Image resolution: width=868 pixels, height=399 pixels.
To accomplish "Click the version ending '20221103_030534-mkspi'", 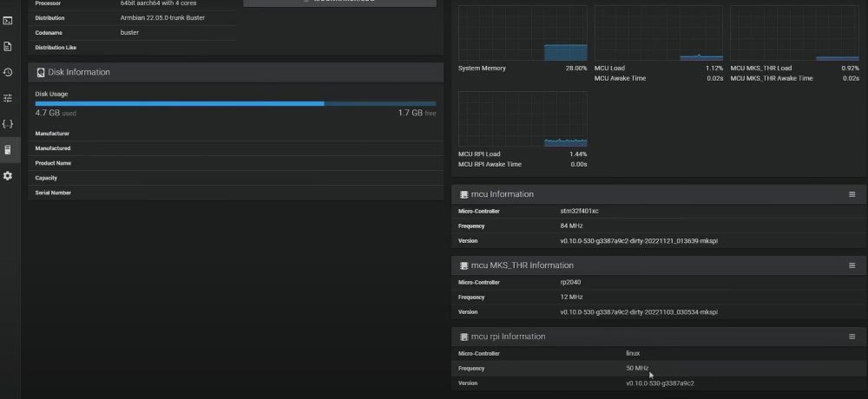I will (x=639, y=312).
